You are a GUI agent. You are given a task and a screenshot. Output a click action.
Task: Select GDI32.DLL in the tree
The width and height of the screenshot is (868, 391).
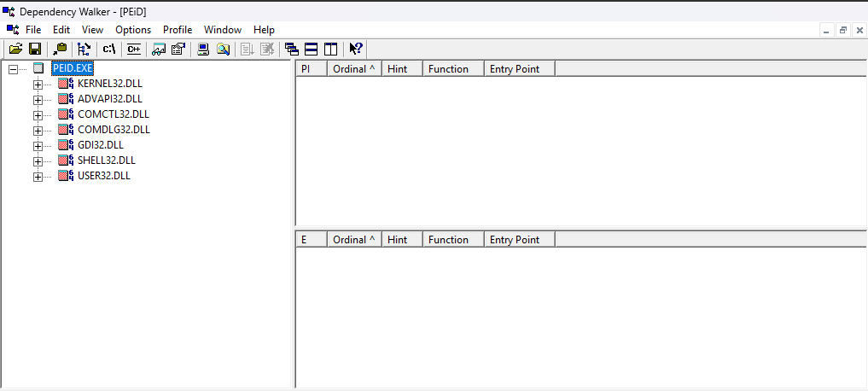(x=101, y=145)
